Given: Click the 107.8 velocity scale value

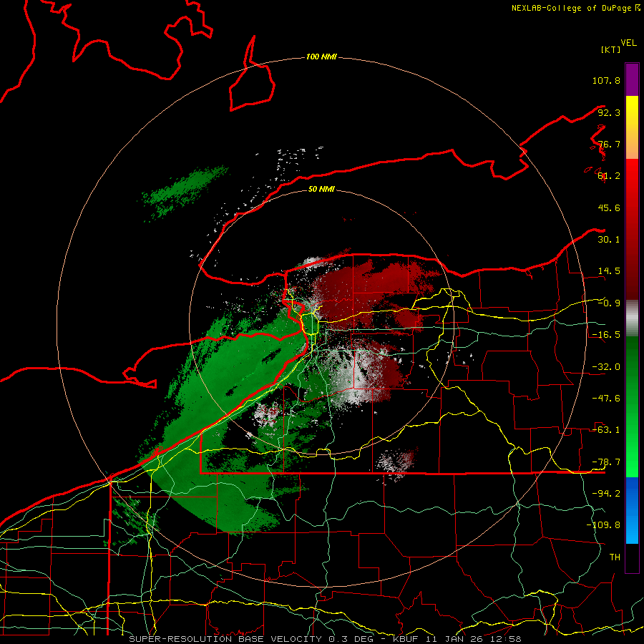Looking at the screenshot, I should tap(606, 80).
